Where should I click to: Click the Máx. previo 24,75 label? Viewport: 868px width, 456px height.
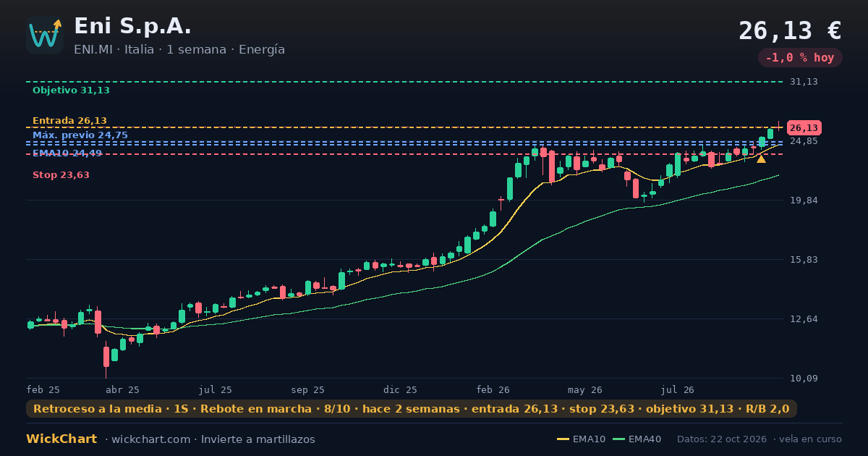[80, 135]
